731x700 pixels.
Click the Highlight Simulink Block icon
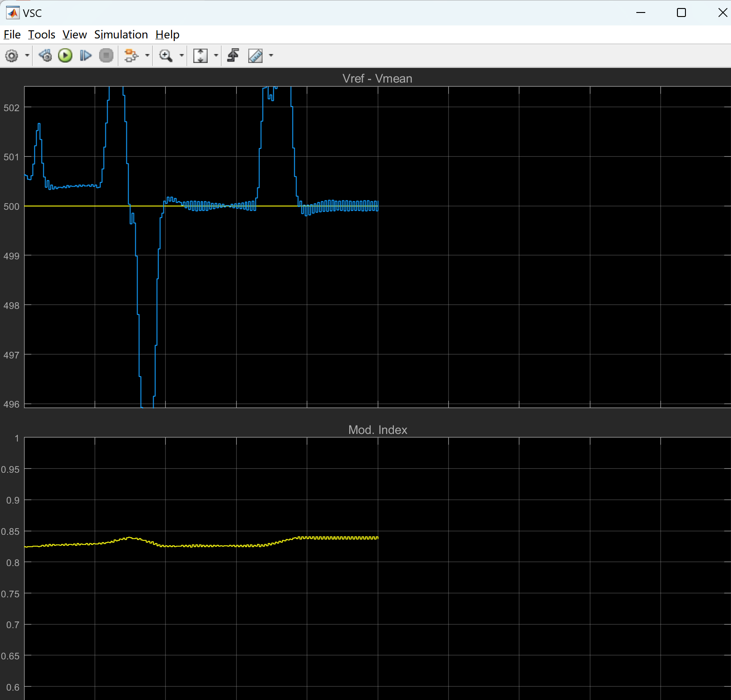(x=131, y=56)
